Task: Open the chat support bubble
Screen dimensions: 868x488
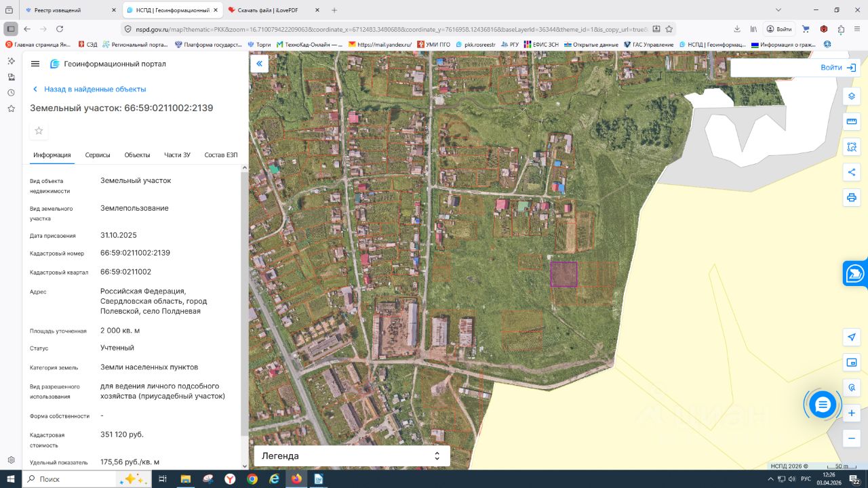Action: click(x=823, y=405)
